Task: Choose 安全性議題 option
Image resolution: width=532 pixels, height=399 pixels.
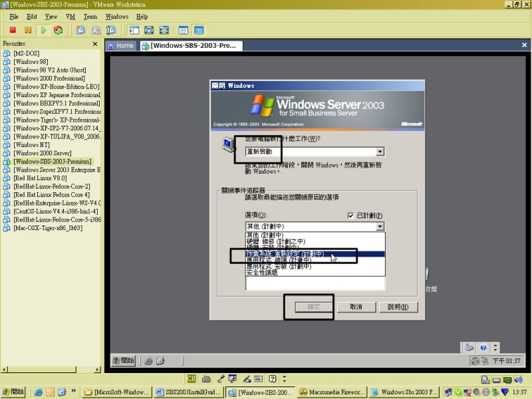Action: [315, 273]
